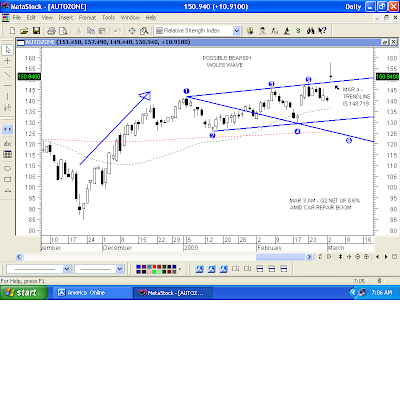Click the zoom magnifier icon
The height and width of the screenshot is (400, 400).
tap(144, 31)
